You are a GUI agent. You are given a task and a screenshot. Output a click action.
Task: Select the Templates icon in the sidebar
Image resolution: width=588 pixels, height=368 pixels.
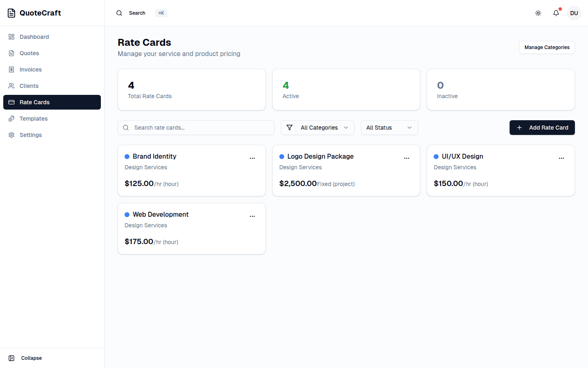click(11, 119)
